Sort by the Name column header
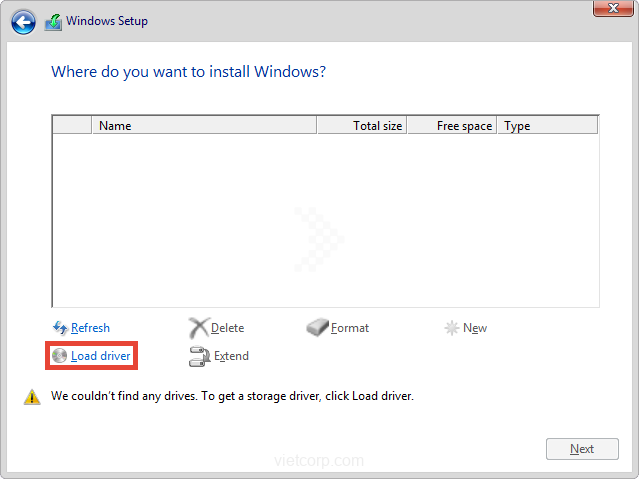 coord(204,126)
